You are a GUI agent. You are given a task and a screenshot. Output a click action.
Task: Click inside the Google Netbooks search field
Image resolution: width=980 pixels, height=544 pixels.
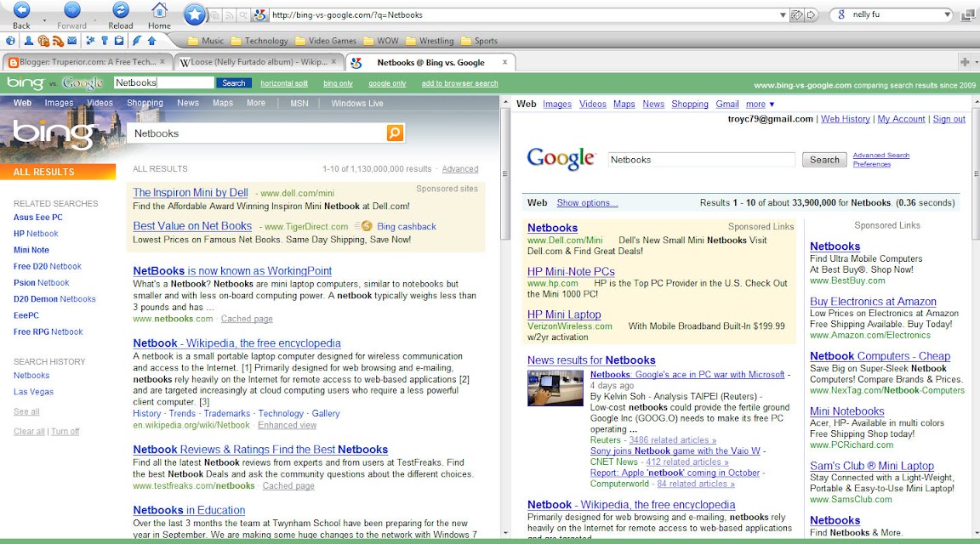point(702,160)
